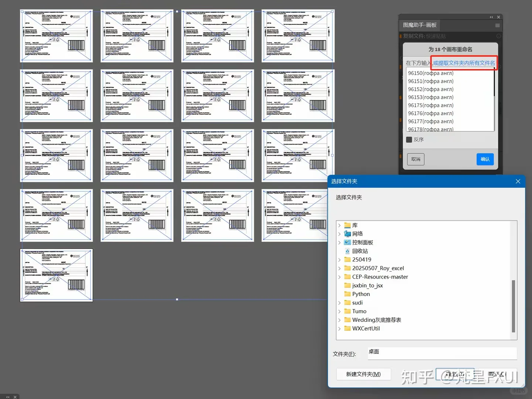
Task: Click the 96176(гофра англ) list entry
Action: tap(431, 113)
